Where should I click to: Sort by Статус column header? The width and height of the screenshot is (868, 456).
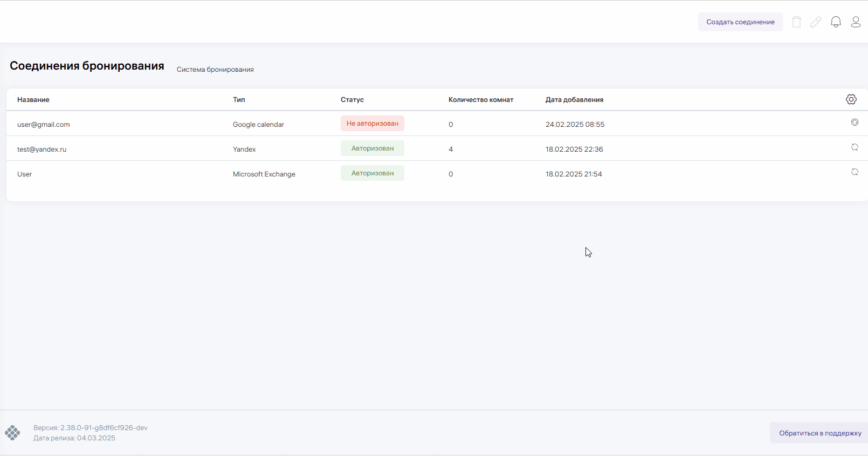tap(352, 100)
